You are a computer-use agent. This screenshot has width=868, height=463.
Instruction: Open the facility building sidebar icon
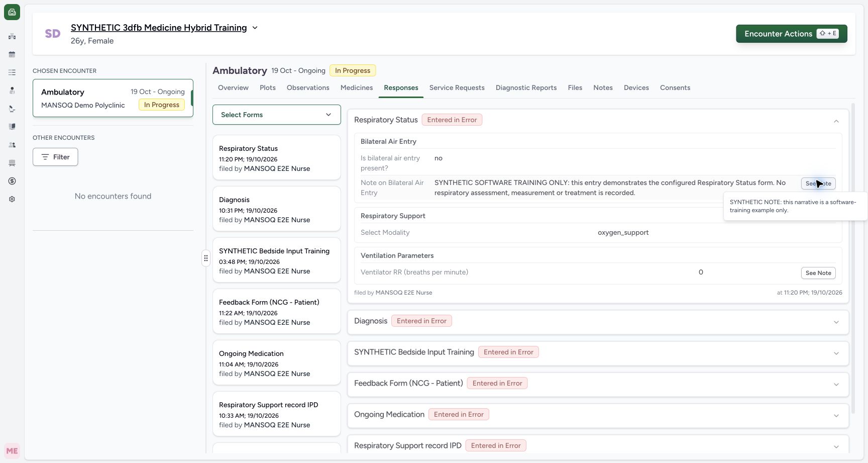pos(12,36)
